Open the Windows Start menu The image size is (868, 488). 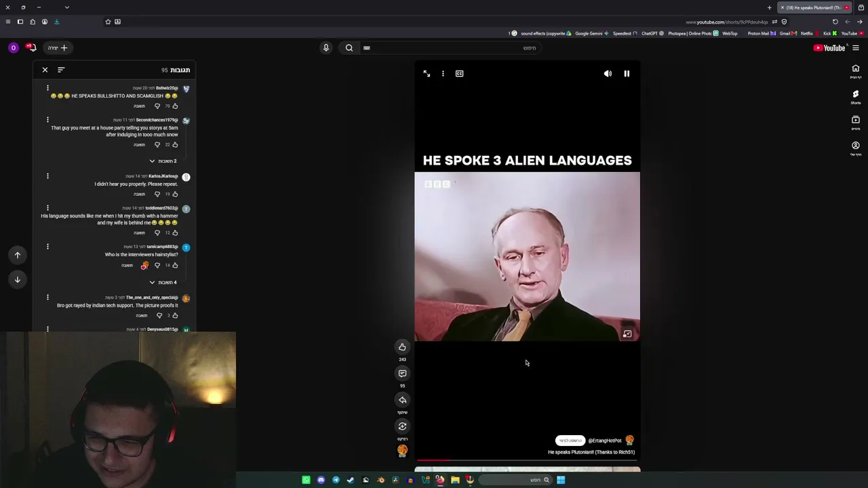pos(561,480)
